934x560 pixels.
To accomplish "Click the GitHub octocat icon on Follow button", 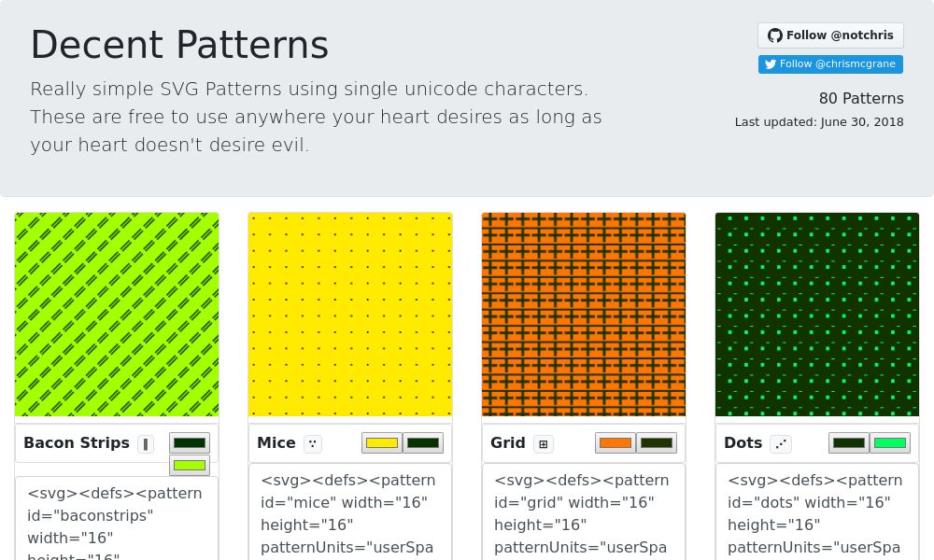I will click(x=775, y=35).
